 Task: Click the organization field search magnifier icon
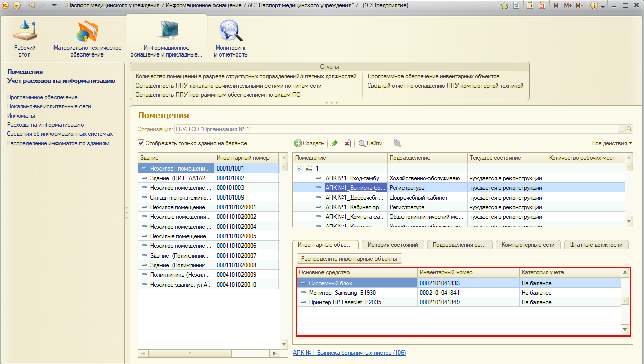tap(629, 129)
